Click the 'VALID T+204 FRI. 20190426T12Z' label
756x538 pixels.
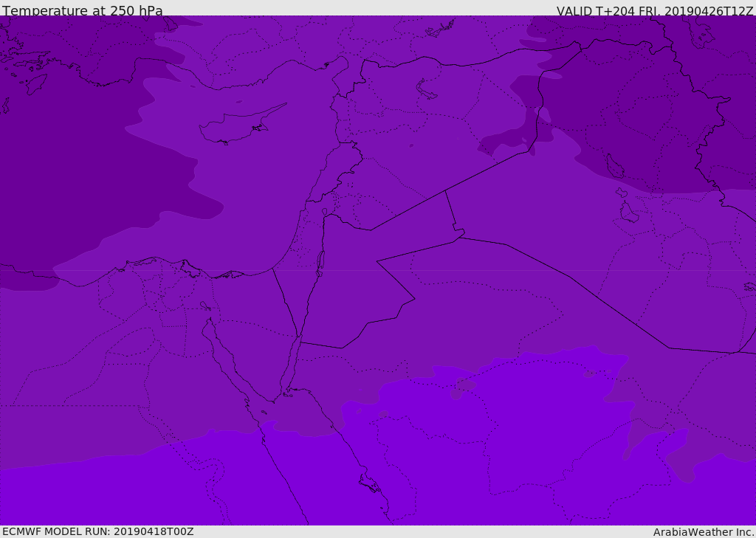pyautogui.click(x=654, y=11)
